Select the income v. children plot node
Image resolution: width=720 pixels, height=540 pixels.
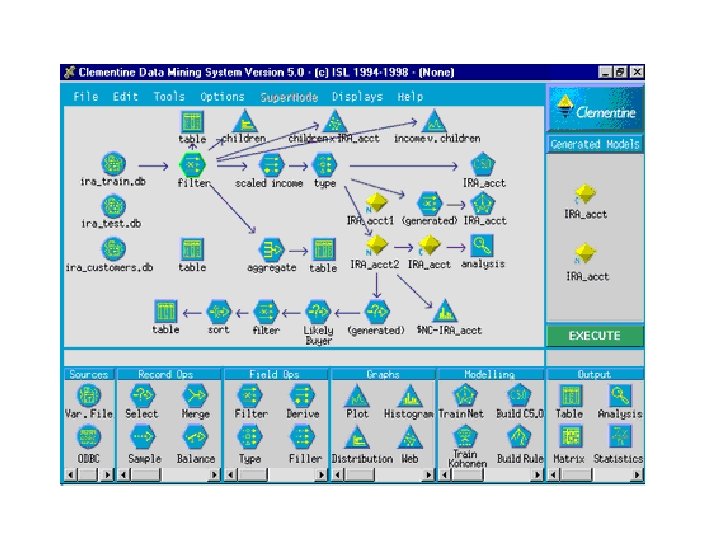tap(434, 121)
